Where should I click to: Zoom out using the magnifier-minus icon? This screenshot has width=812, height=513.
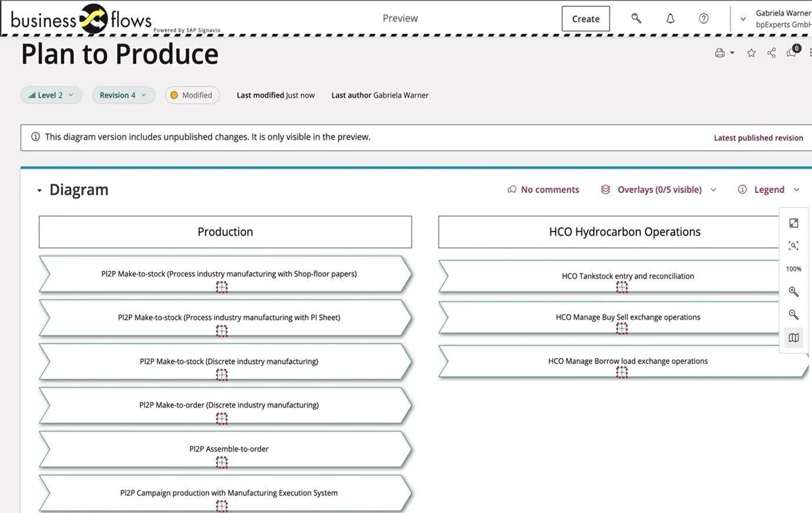click(x=793, y=315)
